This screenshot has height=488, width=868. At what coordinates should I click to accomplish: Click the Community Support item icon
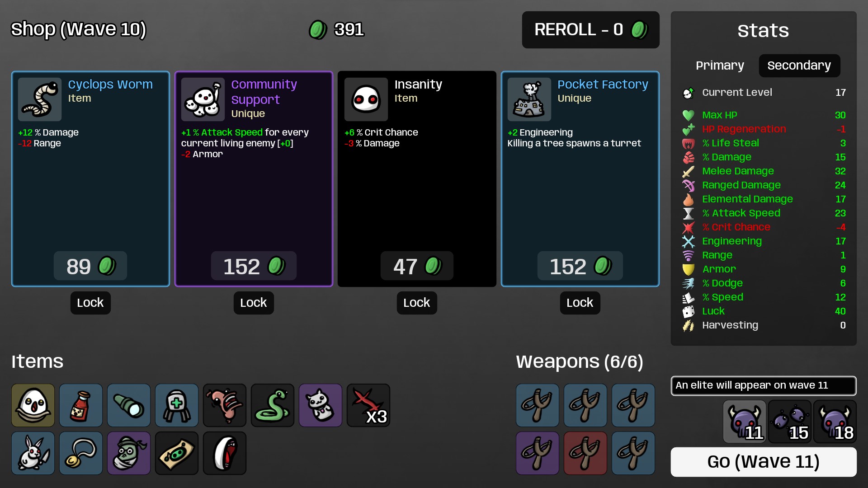tap(203, 99)
